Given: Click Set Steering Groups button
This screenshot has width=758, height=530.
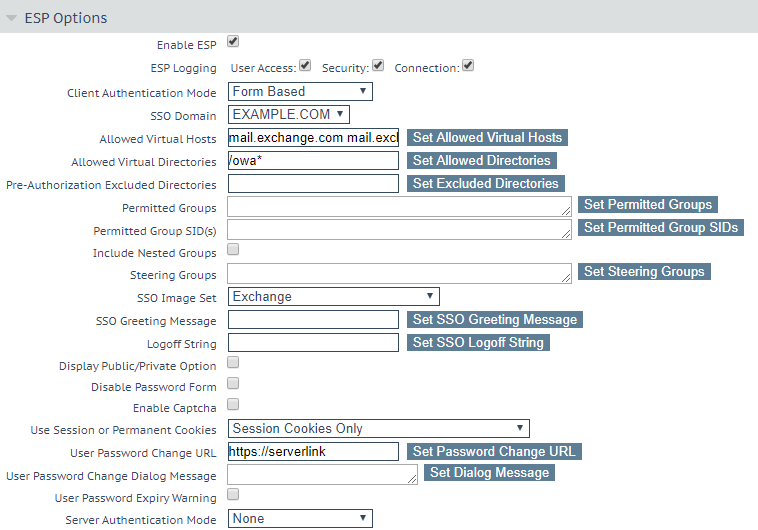Looking at the screenshot, I should tap(644, 272).
